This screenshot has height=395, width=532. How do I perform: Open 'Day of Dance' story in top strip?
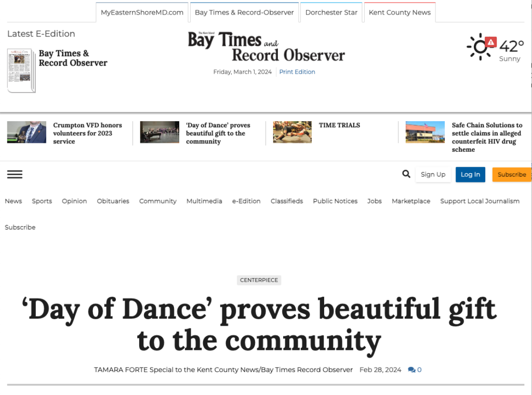218,133
